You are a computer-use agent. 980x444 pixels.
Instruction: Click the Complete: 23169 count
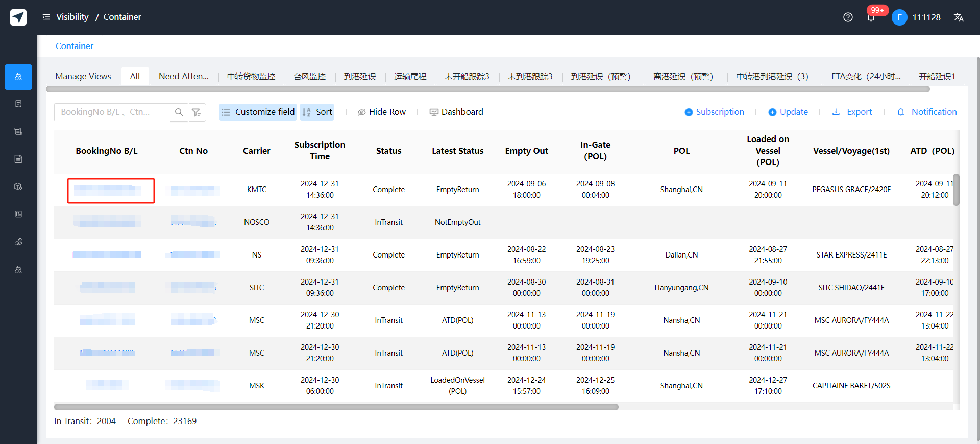[x=162, y=421]
